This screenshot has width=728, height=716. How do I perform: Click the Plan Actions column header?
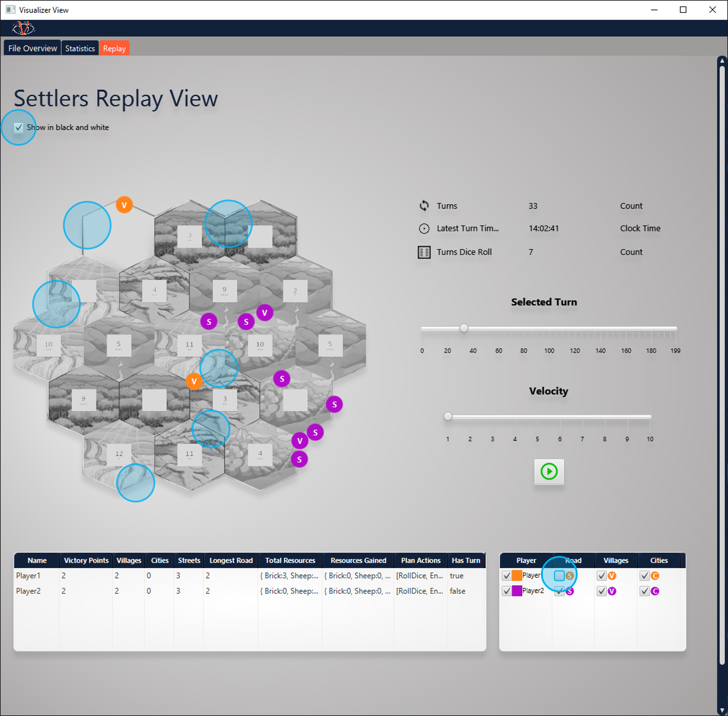[x=421, y=560]
